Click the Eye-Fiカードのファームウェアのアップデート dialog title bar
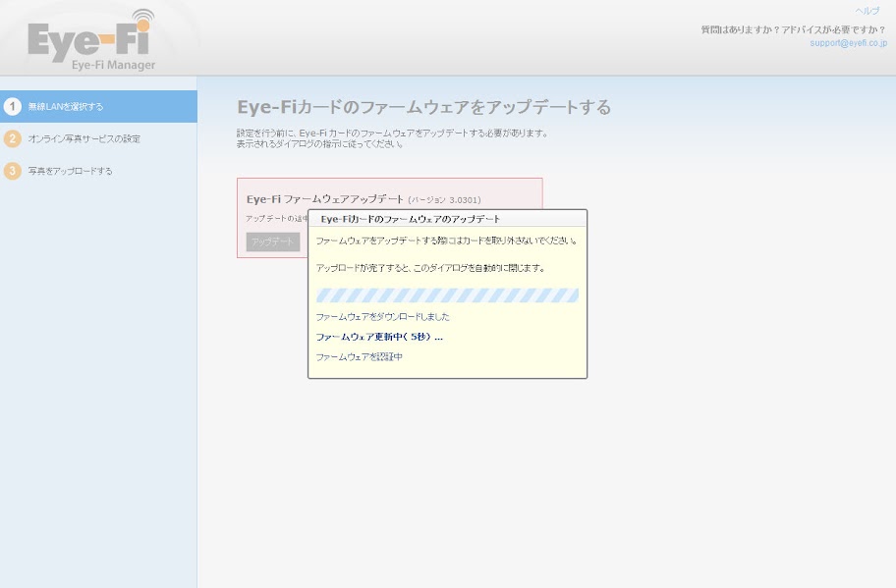The image size is (896, 588). (x=447, y=219)
